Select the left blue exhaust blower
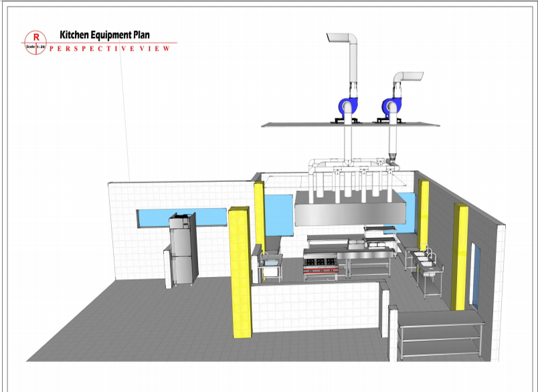The width and height of the screenshot is (538, 392). coord(348,106)
